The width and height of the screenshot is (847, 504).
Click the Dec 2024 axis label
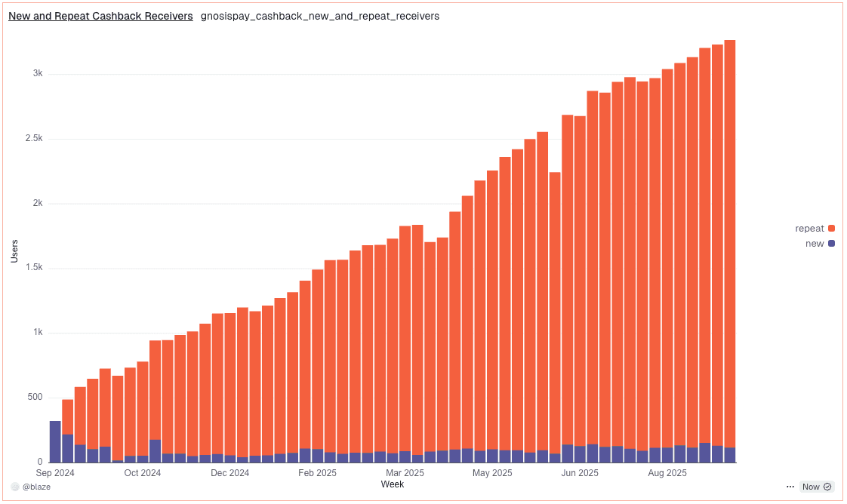point(229,473)
